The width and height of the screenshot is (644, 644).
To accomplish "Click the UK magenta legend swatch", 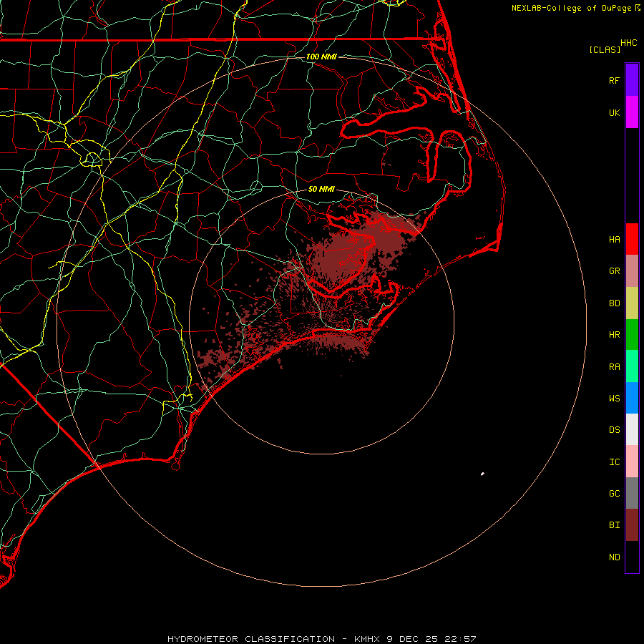I will click(632, 112).
